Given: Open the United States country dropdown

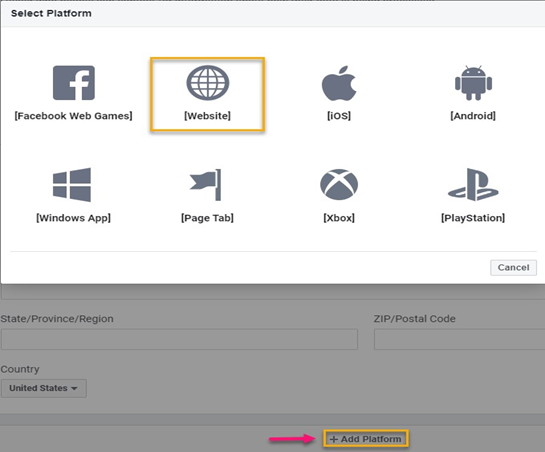Looking at the screenshot, I should 44,388.
